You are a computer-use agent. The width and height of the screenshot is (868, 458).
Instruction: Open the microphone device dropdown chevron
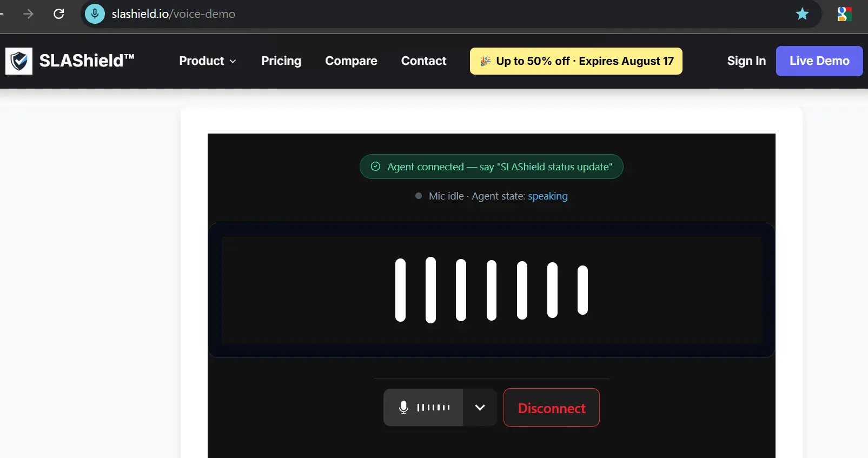pos(480,407)
